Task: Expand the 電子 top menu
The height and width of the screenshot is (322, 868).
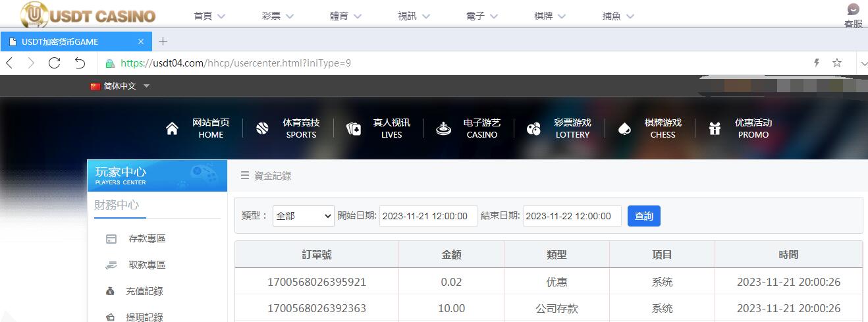Action: [482, 16]
